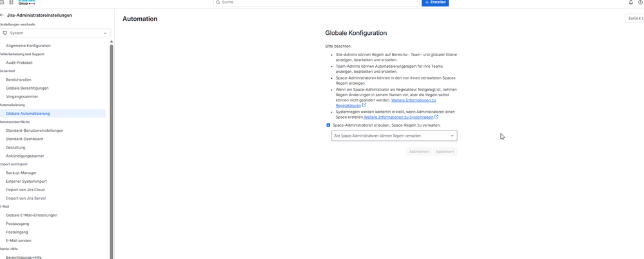This screenshot has height=259, width=644.
Task: Open Audit-Protokoll in sidebar
Action: click(x=19, y=63)
